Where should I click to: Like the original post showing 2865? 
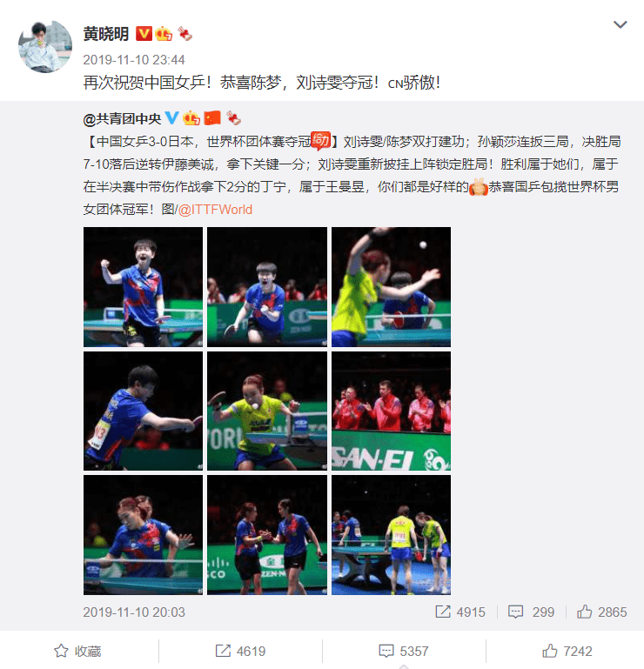pyautogui.click(x=601, y=612)
